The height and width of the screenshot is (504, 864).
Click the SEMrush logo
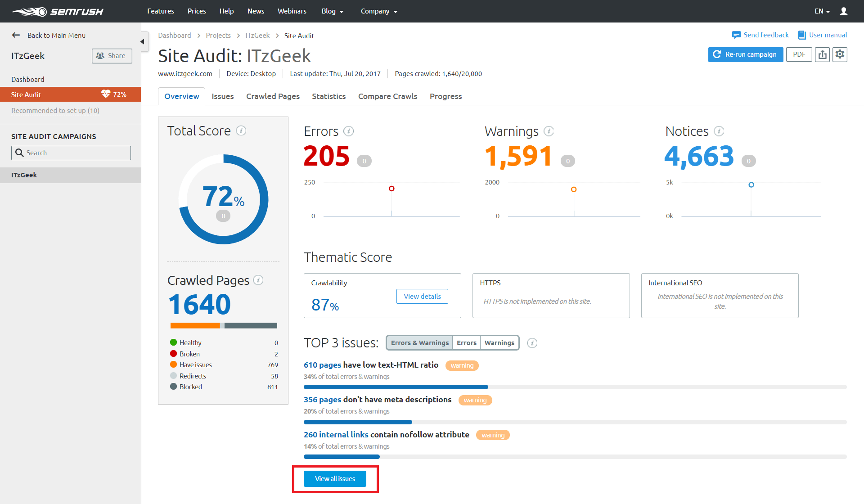57,11
